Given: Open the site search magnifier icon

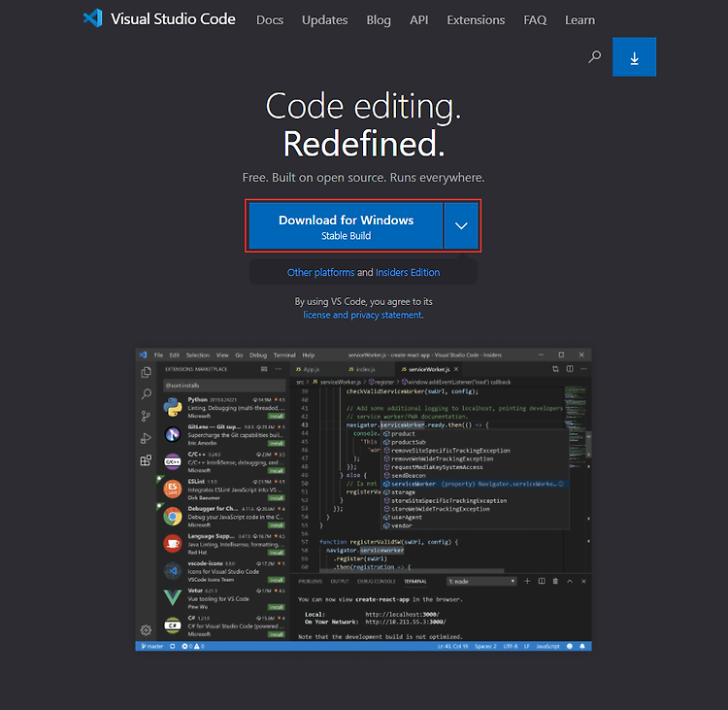Looking at the screenshot, I should coord(595,56).
